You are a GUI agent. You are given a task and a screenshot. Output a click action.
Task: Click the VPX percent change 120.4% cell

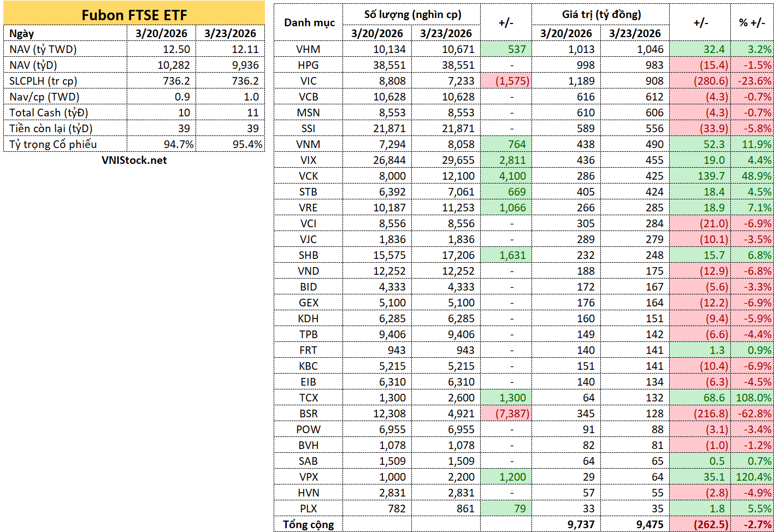[x=752, y=477]
